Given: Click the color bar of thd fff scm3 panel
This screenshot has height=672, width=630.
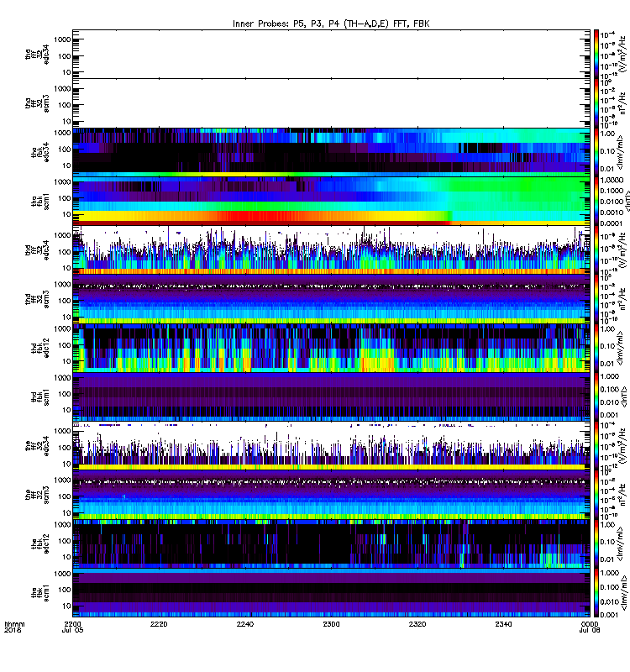Looking at the screenshot, I should pyautogui.click(x=596, y=299).
